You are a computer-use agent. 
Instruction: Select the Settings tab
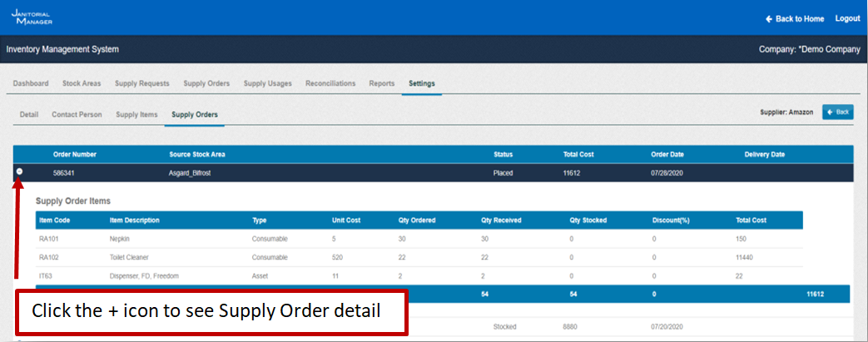tap(421, 83)
